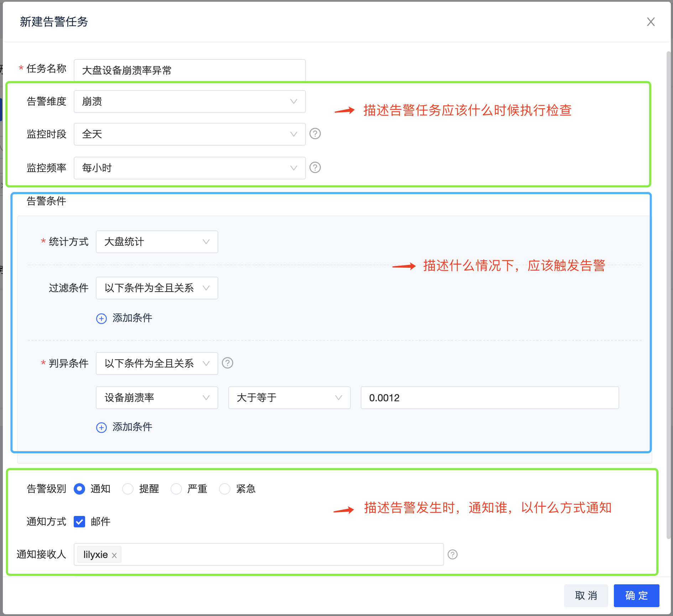
Task: Open the 监控时段 dropdown showing 全天
Action: (x=189, y=134)
